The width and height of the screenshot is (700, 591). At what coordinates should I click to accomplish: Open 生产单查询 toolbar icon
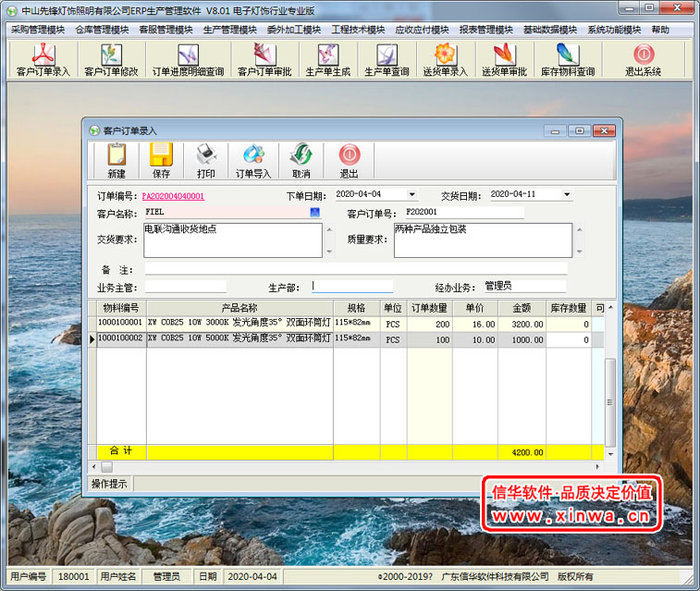pyautogui.click(x=387, y=60)
